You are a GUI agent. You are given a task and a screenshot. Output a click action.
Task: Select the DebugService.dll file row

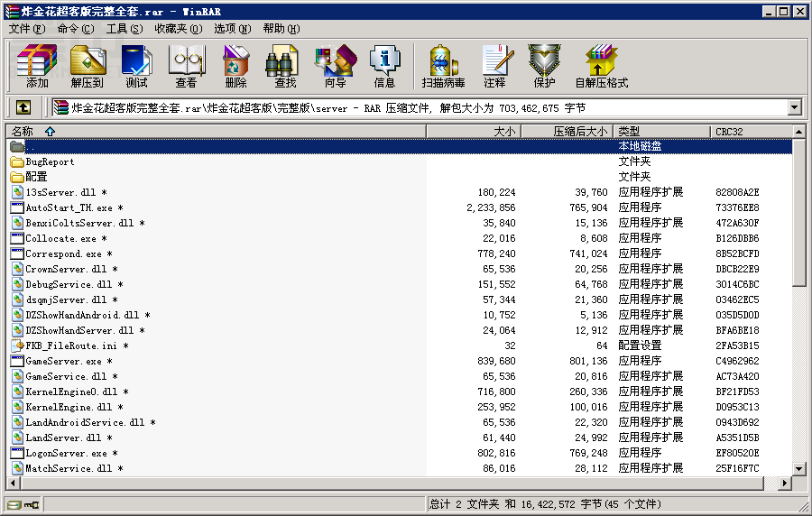[x=400, y=285]
